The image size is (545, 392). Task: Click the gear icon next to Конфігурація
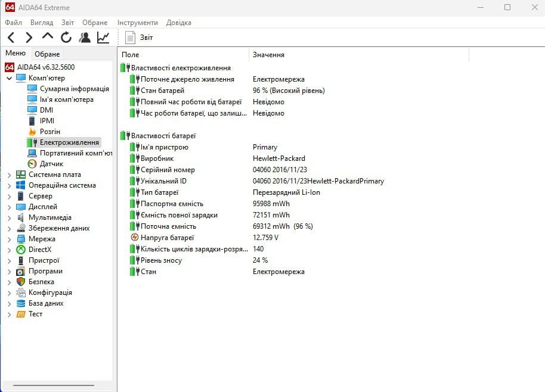coord(21,293)
